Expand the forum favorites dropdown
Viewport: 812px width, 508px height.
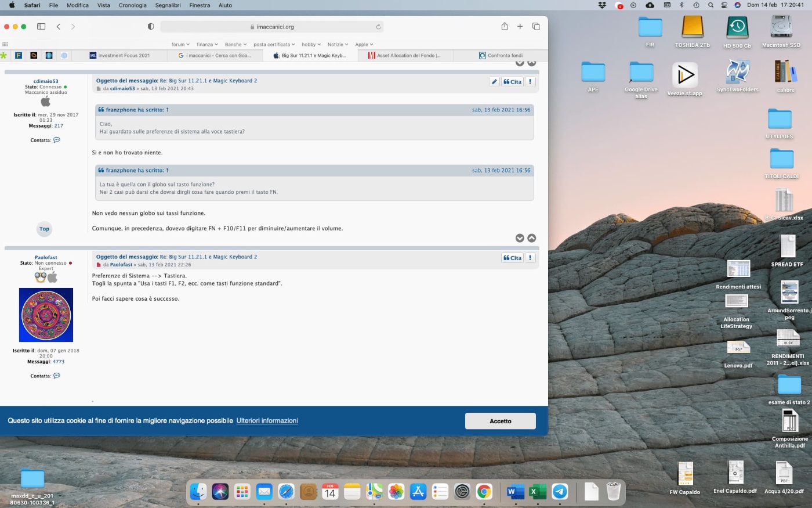pos(180,45)
